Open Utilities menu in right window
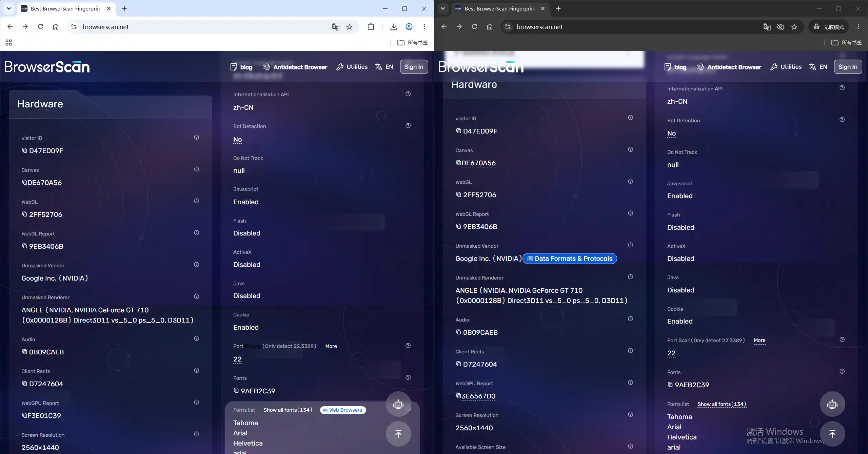 click(786, 67)
